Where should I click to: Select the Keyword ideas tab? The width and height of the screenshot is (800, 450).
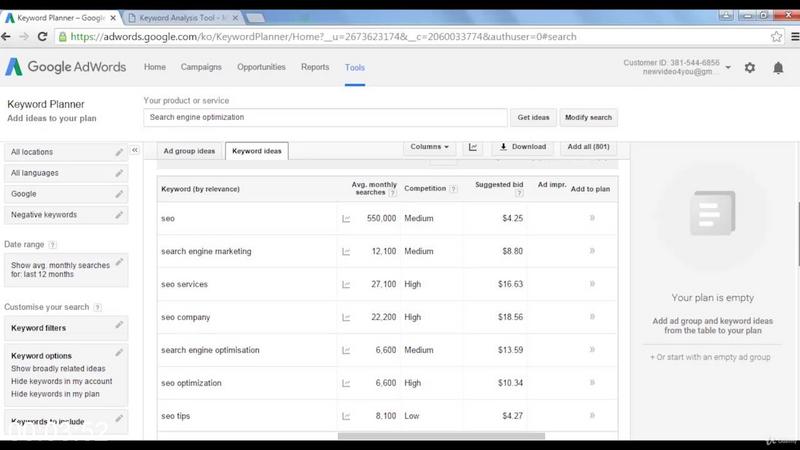point(257,151)
